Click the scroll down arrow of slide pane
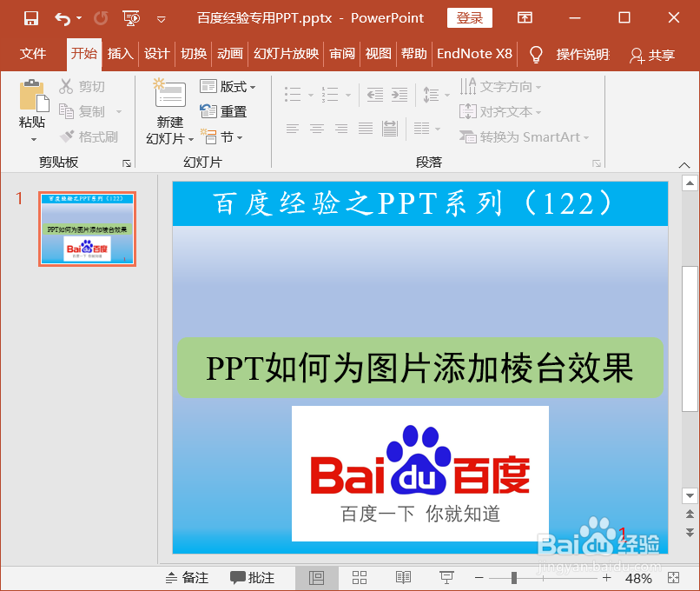700x591 pixels. point(690,496)
